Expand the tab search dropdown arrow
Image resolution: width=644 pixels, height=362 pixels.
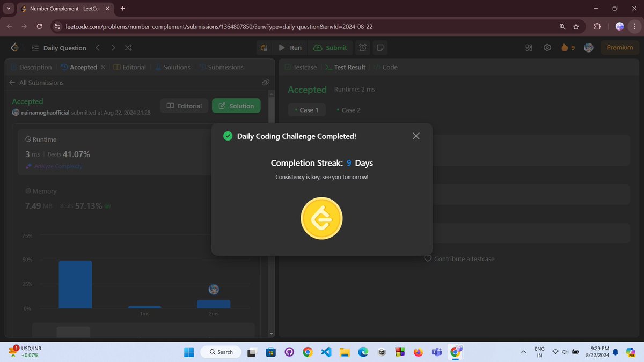click(x=9, y=9)
